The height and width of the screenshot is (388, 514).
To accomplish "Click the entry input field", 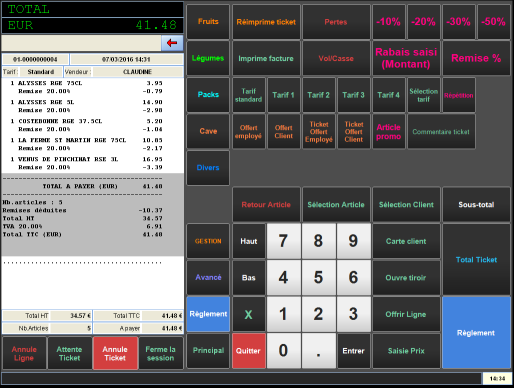I will (81, 43).
